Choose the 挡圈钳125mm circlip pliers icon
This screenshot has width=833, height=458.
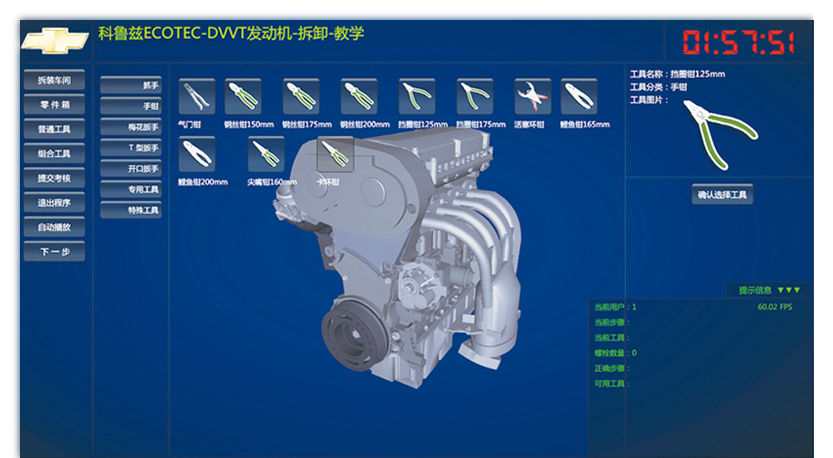(417, 97)
